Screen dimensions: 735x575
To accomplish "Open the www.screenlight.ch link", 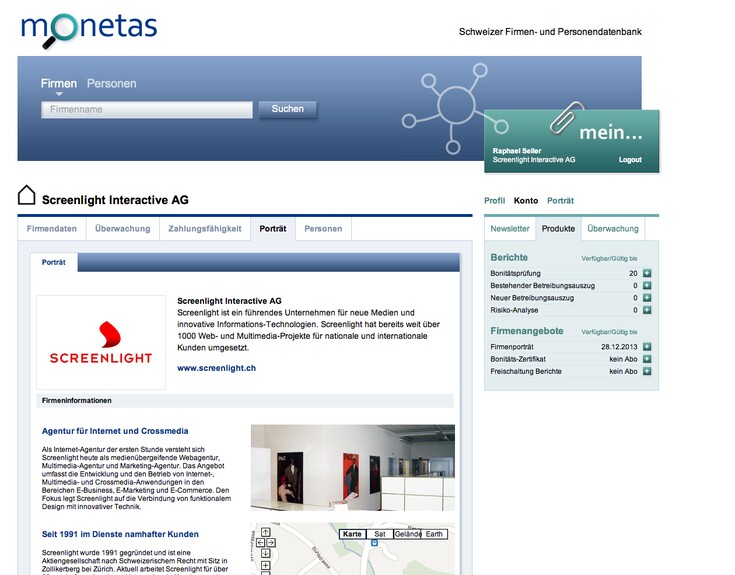I will (217, 368).
